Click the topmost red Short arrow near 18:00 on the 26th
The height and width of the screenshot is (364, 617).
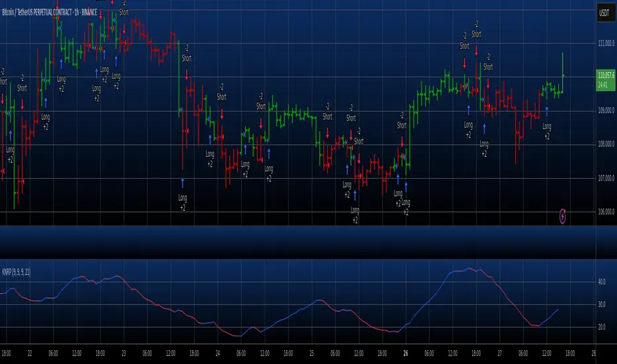(476, 51)
